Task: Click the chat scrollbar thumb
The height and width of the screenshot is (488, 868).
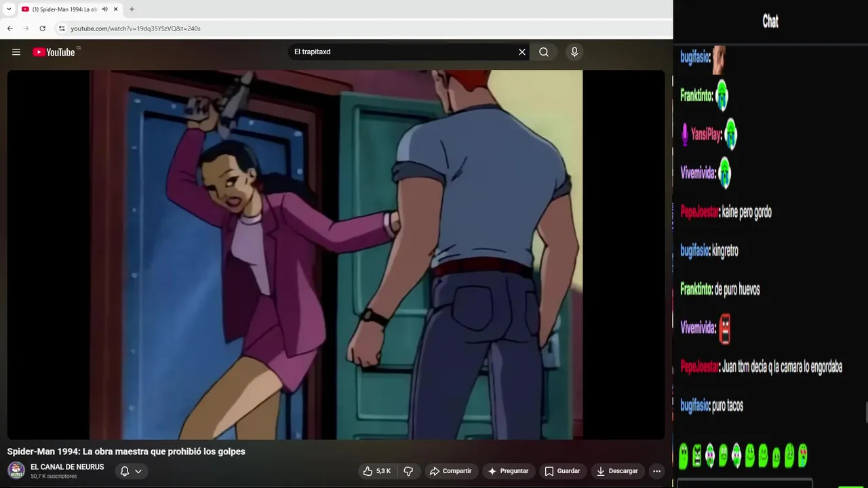Action: (866, 412)
